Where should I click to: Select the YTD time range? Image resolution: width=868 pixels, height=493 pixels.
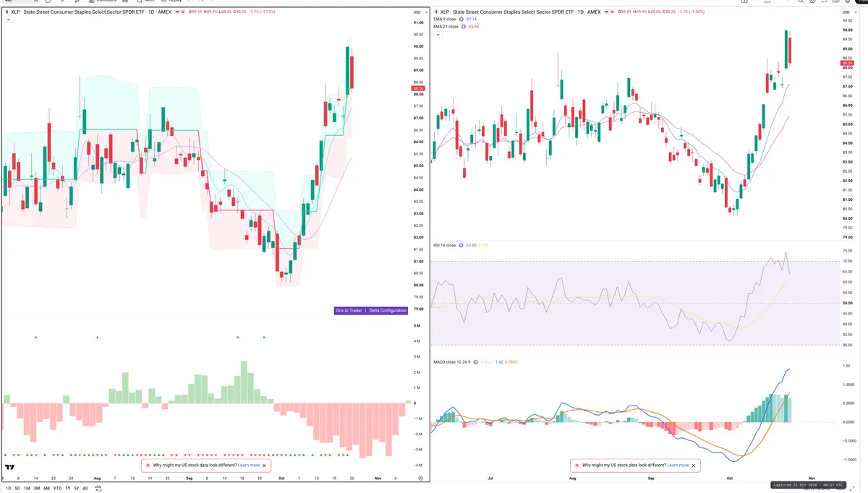(x=57, y=489)
